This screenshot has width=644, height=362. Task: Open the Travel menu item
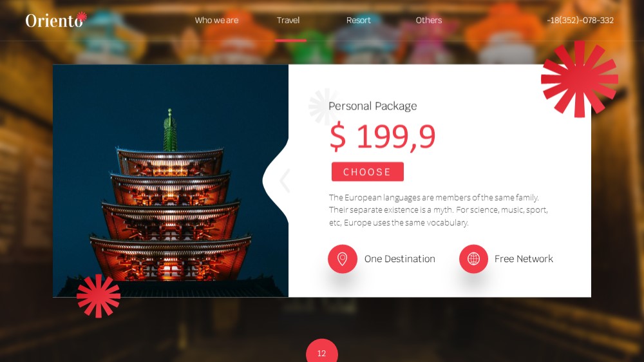[x=288, y=20]
